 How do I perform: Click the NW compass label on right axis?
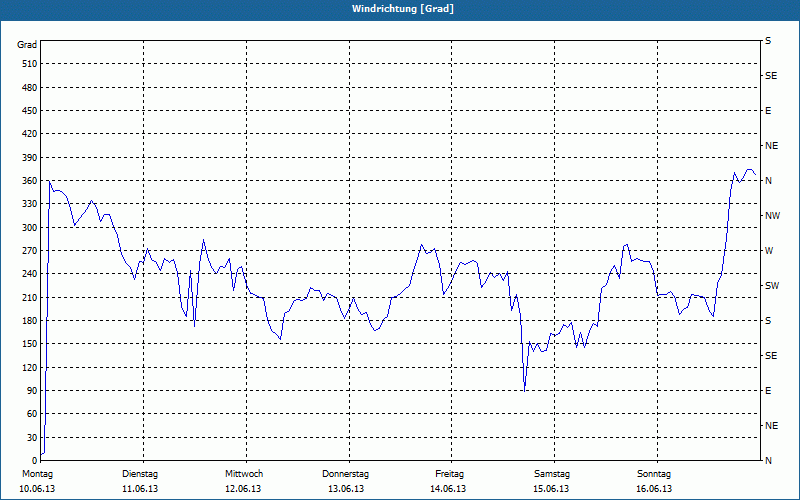(772, 216)
